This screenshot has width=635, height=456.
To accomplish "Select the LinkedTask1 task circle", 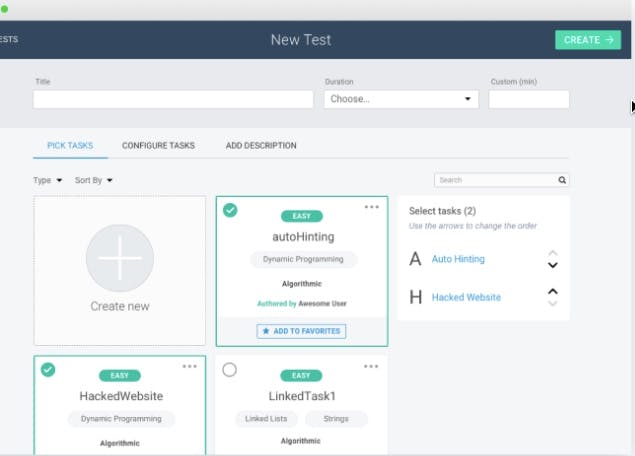I will 229,369.
